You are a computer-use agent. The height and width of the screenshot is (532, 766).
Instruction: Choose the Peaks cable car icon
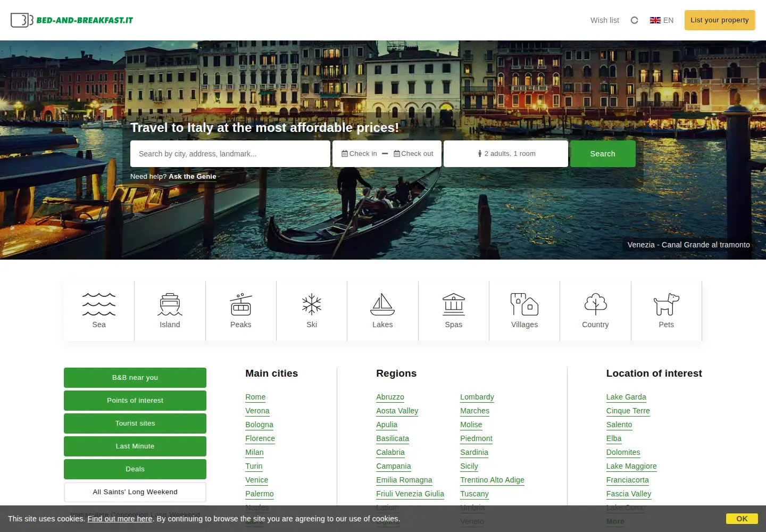click(241, 304)
